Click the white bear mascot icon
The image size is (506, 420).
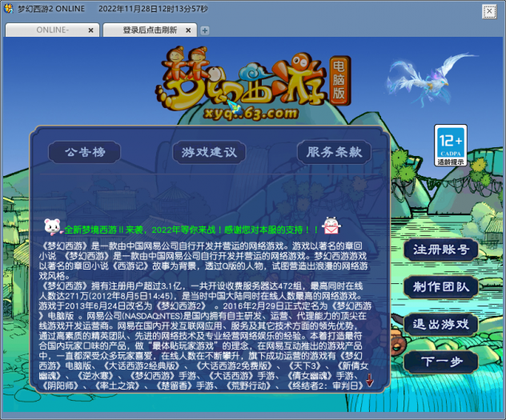52,226
